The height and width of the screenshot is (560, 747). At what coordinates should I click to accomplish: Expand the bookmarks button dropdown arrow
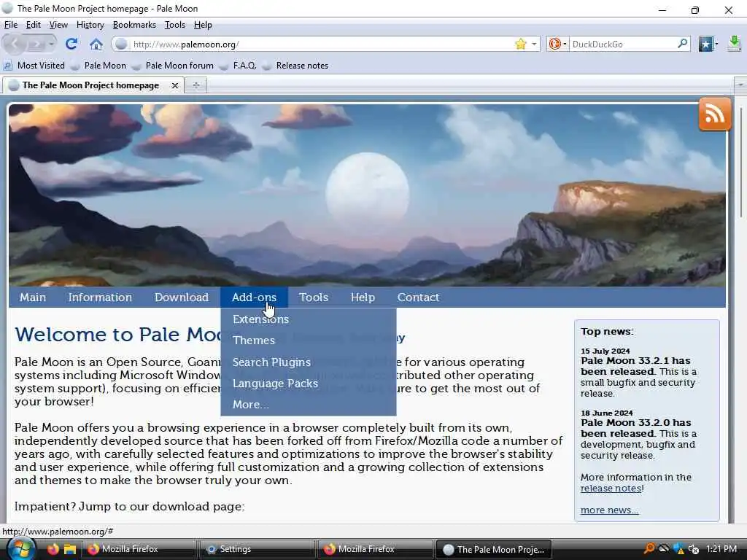[x=716, y=44]
